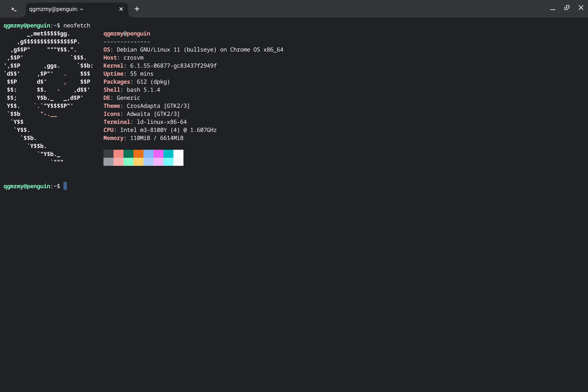Click the Terminal value 'ld-linux-x86-64'
Viewport: 588px width, 392px height.
pos(162,122)
